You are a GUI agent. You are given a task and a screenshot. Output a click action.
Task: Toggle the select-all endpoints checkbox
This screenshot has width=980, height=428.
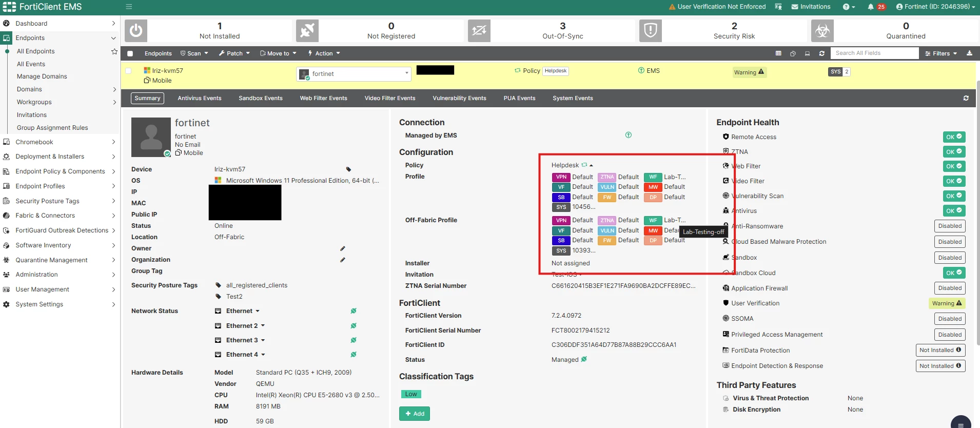point(130,53)
